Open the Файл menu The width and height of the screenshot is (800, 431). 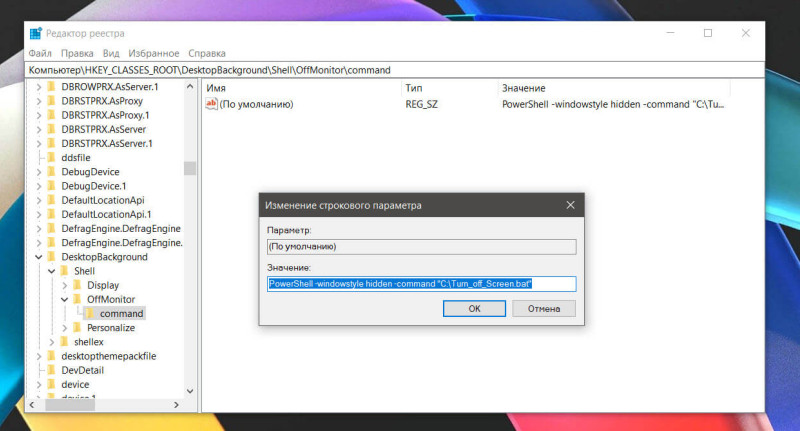tap(40, 53)
